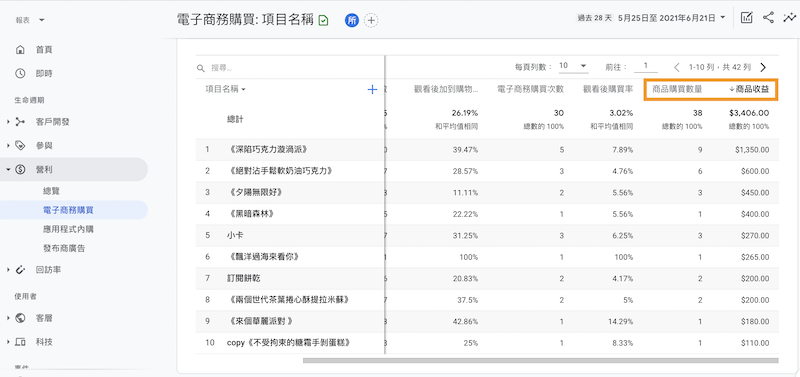Open the insights sparkline icon
The height and width of the screenshot is (377, 800).
(x=789, y=17)
